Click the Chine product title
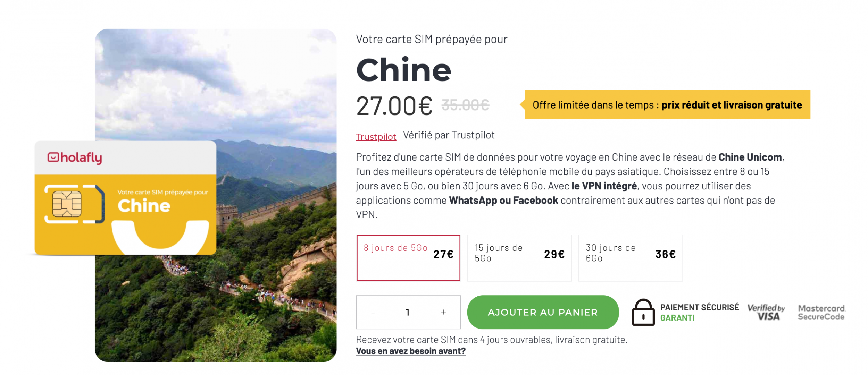The image size is (868, 375). (x=403, y=70)
